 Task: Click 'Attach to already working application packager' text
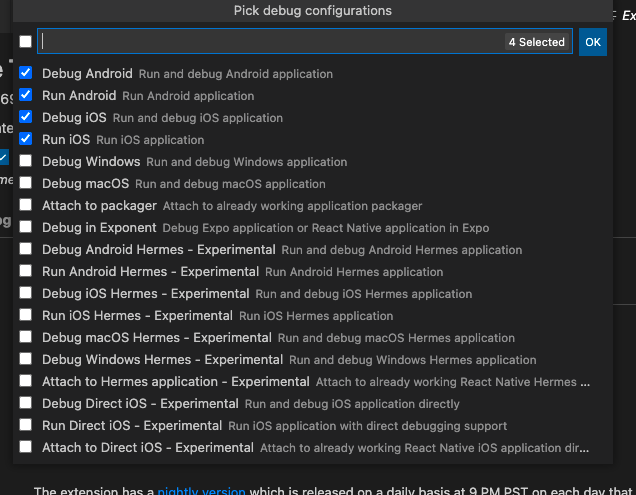292,206
